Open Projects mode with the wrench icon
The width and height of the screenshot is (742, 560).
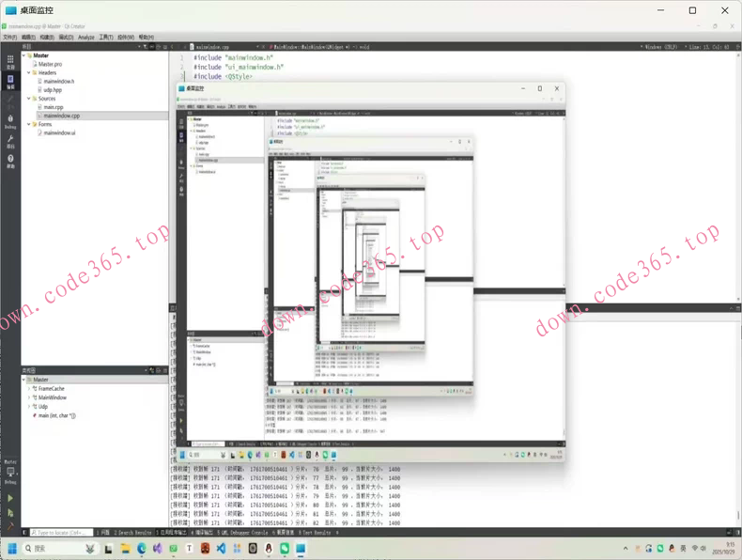click(x=10, y=142)
